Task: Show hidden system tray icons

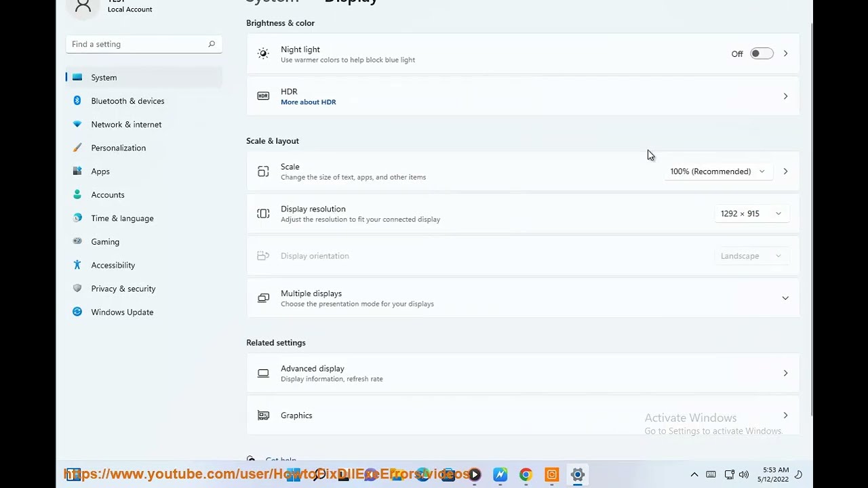Action: point(694,475)
